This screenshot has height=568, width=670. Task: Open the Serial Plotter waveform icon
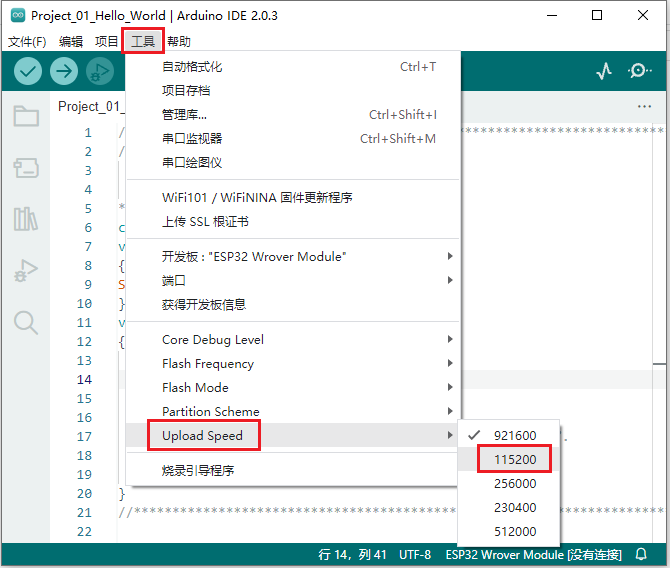point(604,71)
